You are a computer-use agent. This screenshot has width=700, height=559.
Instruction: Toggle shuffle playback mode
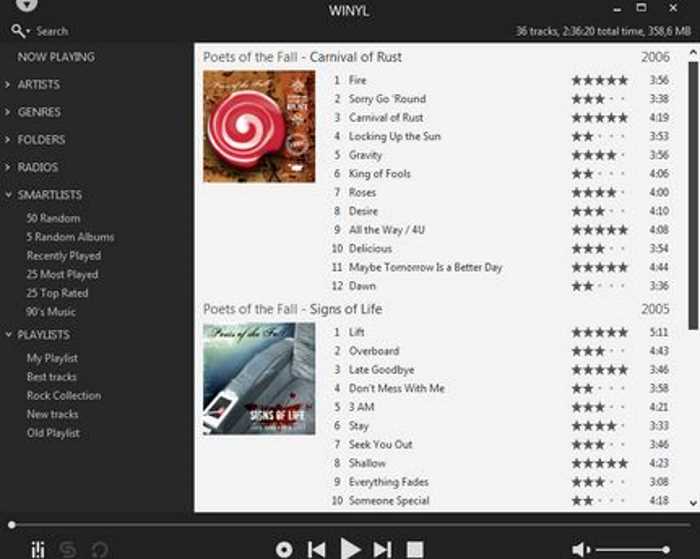click(x=68, y=550)
